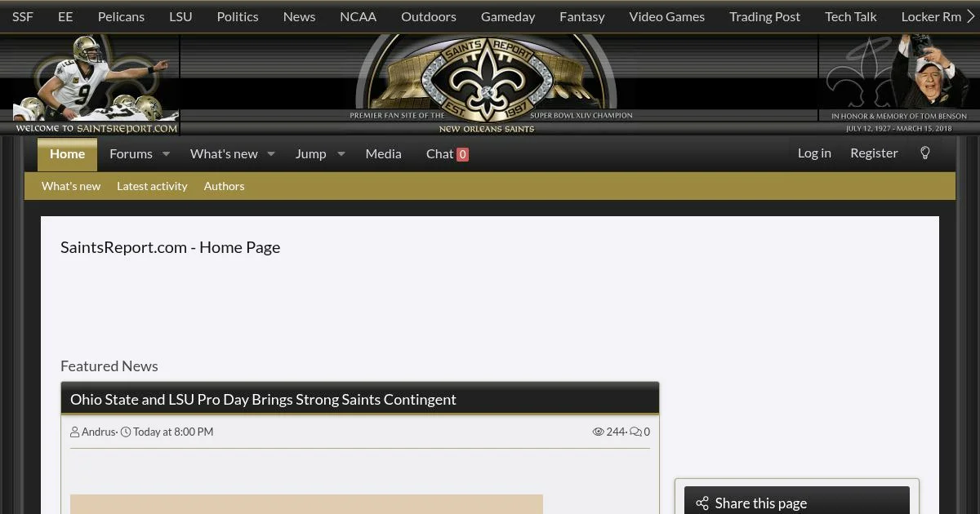Open the Gameday category

(508, 16)
